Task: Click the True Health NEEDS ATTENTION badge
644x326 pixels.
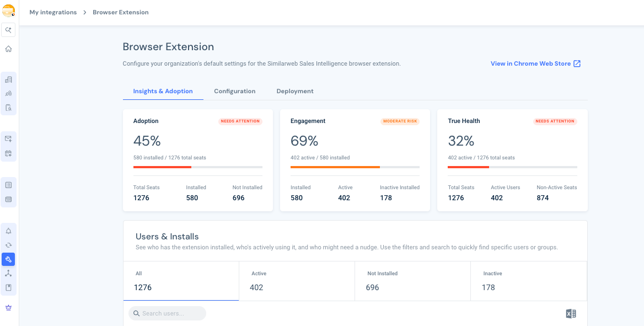Action: [555, 121]
